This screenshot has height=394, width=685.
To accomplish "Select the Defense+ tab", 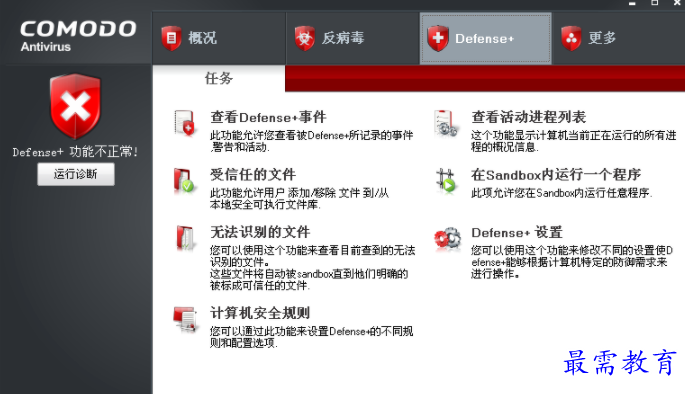I will pos(485,38).
